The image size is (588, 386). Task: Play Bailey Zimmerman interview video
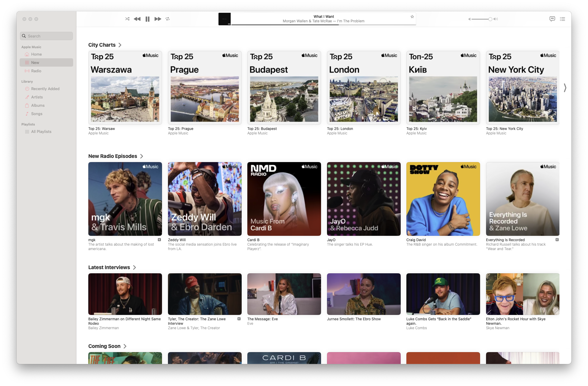pos(125,294)
